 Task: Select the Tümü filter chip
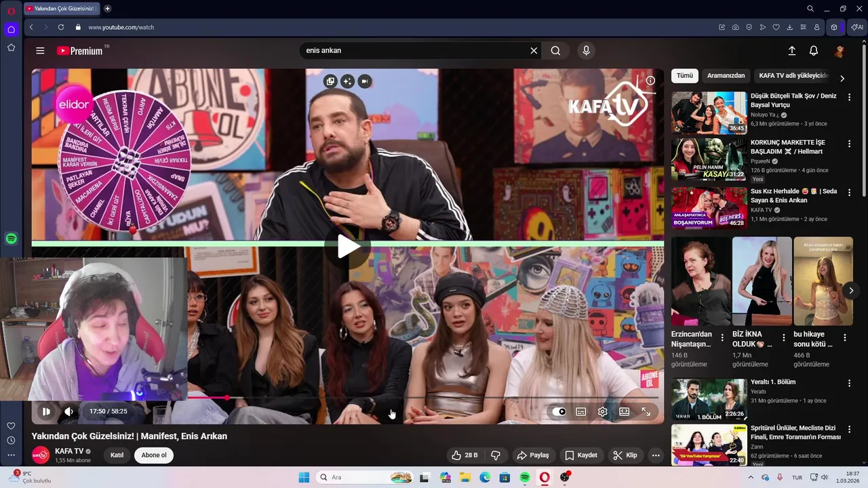tap(685, 76)
